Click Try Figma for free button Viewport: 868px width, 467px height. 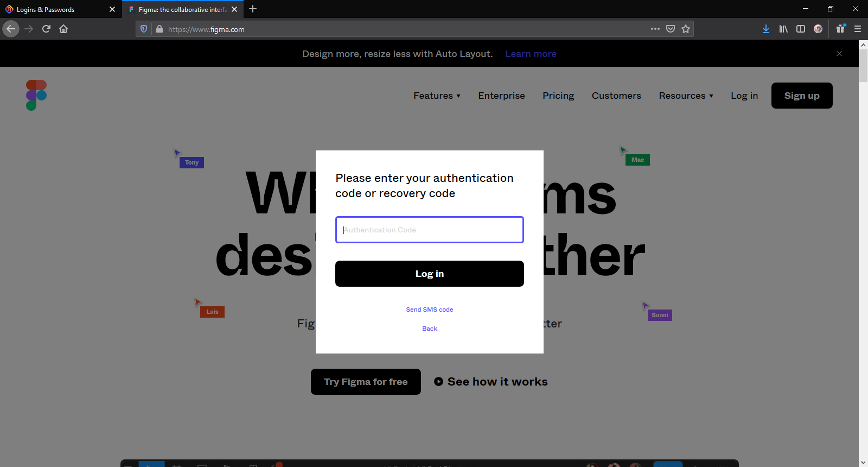click(366, 382)
